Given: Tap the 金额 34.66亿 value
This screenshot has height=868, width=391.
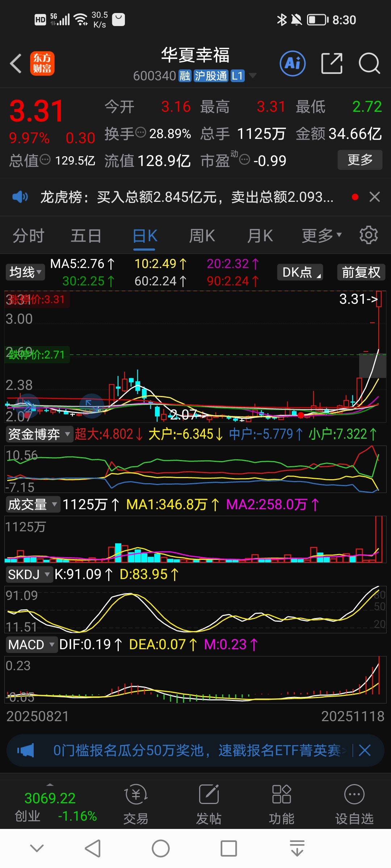Looking at the screenshot, I should coord(355,133).
